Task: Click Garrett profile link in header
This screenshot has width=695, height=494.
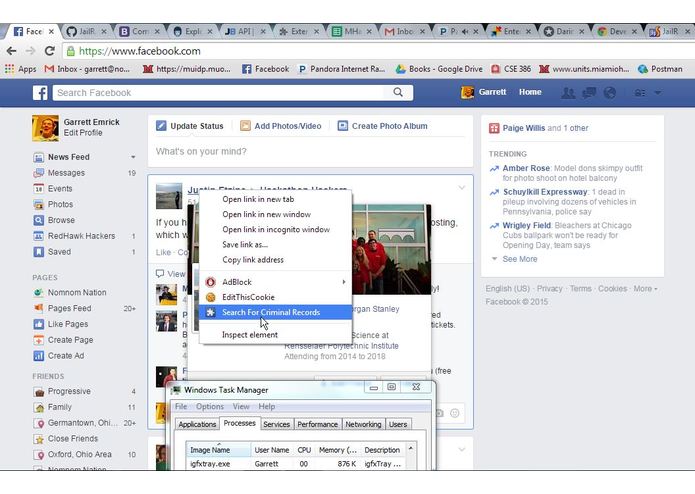Action: pyautogui.click(x=484, y=92)
